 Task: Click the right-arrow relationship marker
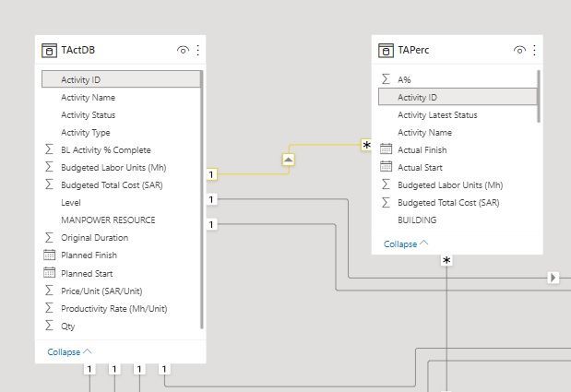[553, 277]
